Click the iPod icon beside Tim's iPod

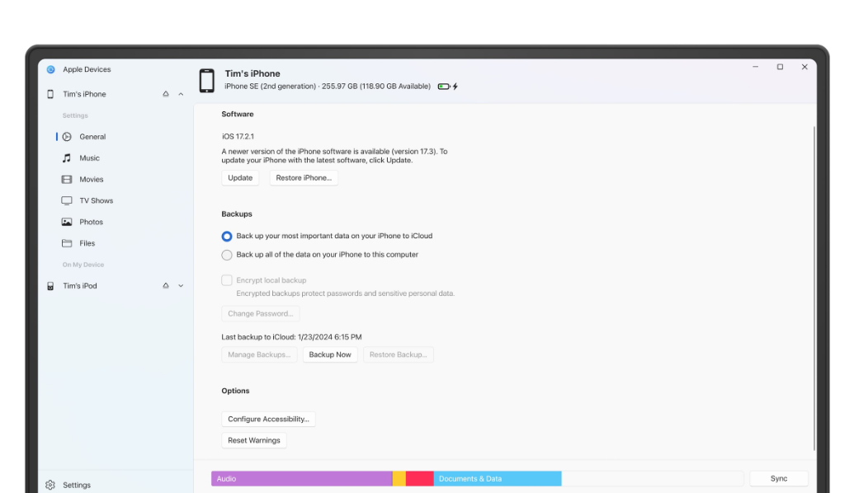click(50, 286)
